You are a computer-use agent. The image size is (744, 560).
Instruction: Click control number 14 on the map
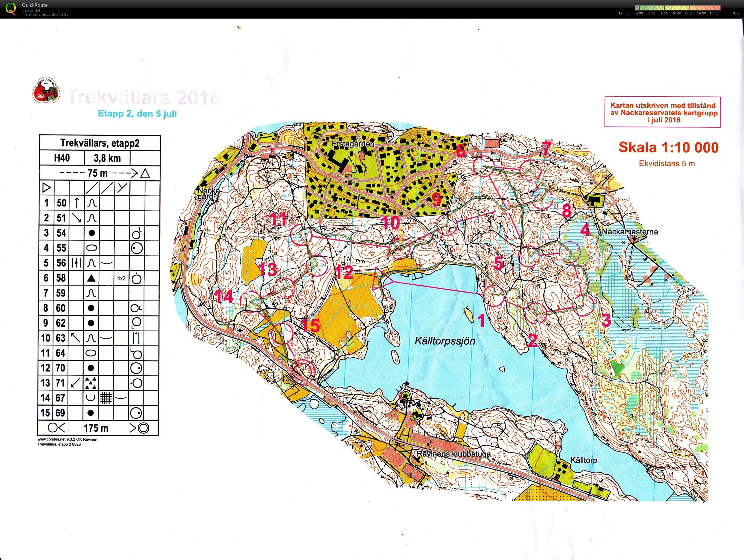point(224,296)
